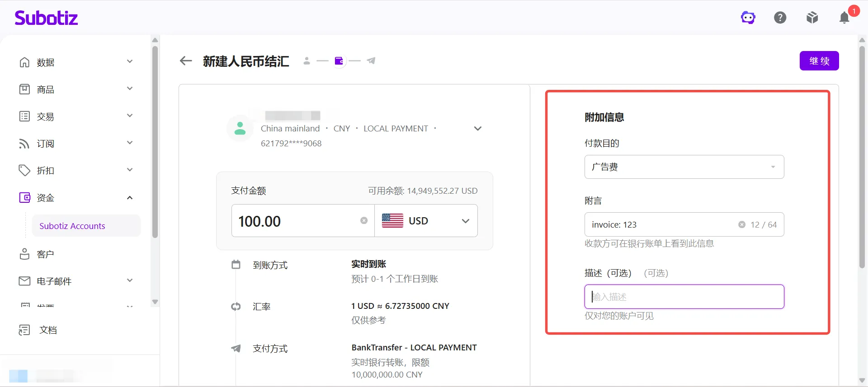The image size is (868, 387).
Task: Click the 继续 button
Action: tap(819, 61)
